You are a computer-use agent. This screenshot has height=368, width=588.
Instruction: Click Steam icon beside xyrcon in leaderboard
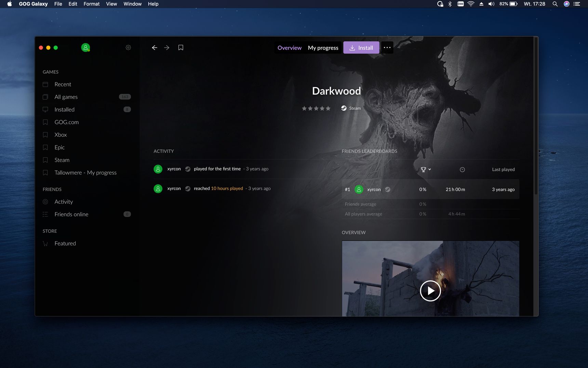pos(388,189)
